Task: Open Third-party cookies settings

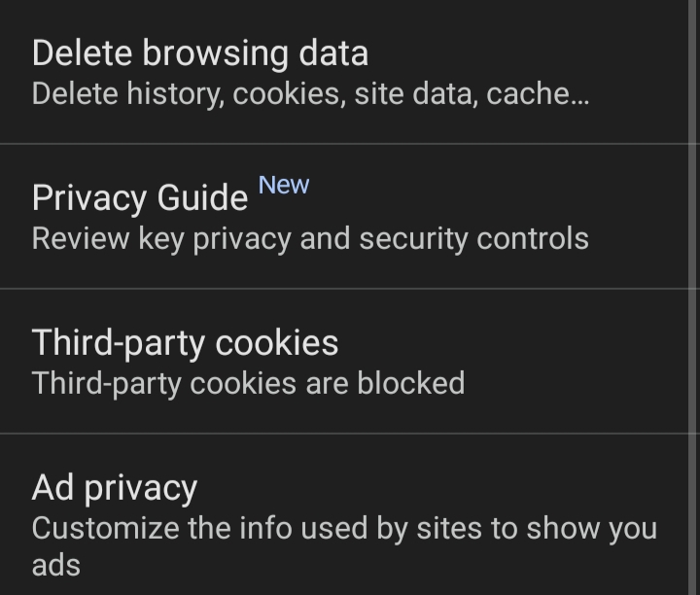Action: [x=350, y=361]
